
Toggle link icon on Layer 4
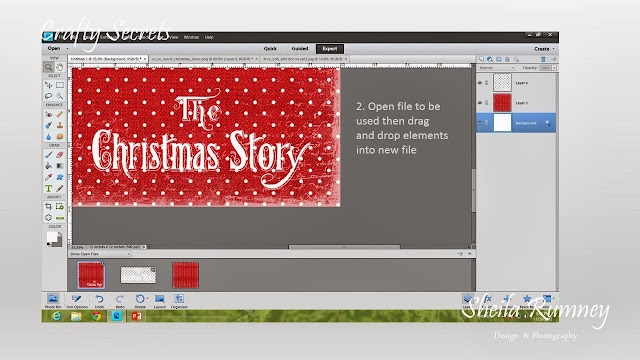coord(487,82)
